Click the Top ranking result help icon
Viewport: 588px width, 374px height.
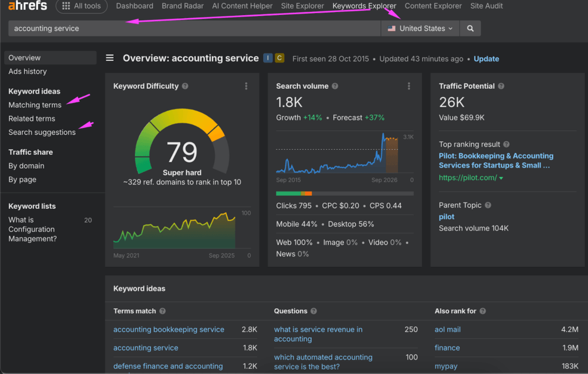(506, 145)
